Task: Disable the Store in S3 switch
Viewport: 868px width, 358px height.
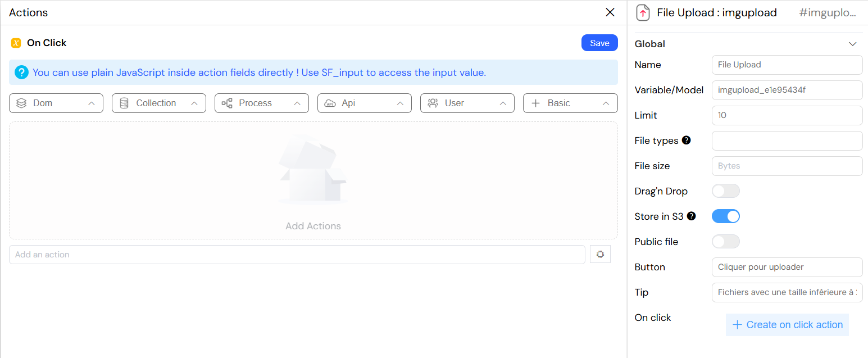Action: point(726,216)
